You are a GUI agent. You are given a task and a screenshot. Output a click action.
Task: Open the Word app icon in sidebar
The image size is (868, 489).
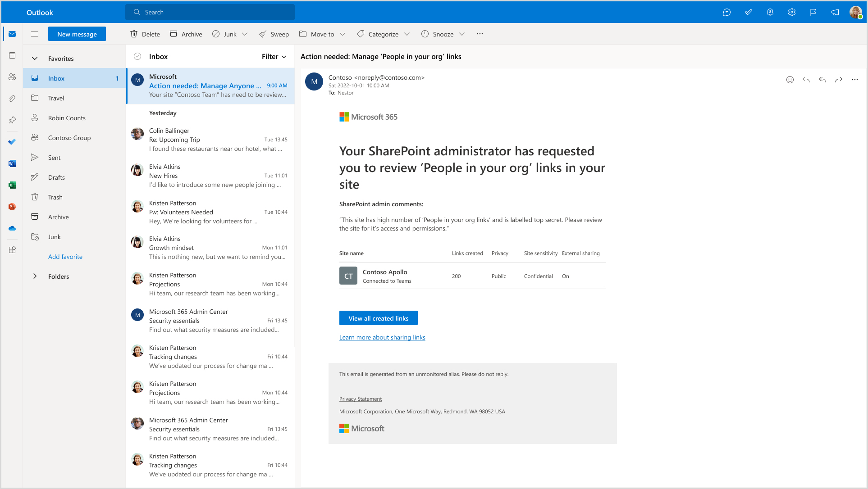(12, 163)
